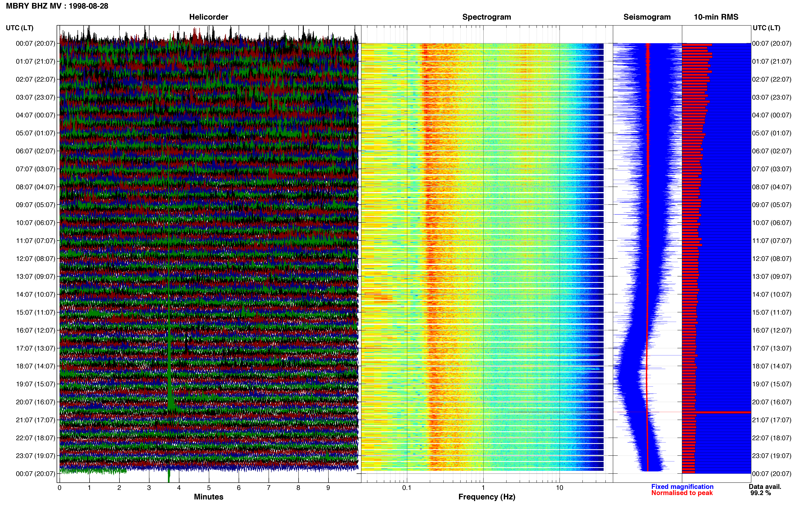Image resolution: width=812 pixels, height=508 pixels.
Task: Click the 08:07 (04:07) label on the Helicorder axis
Action: 36,187
